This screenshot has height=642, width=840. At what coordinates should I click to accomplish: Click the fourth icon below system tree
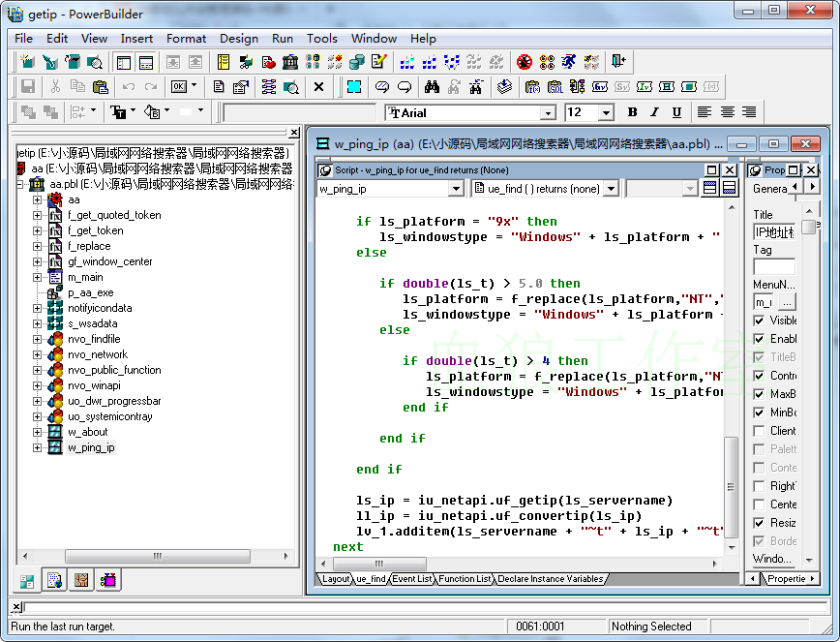[108, 580]
